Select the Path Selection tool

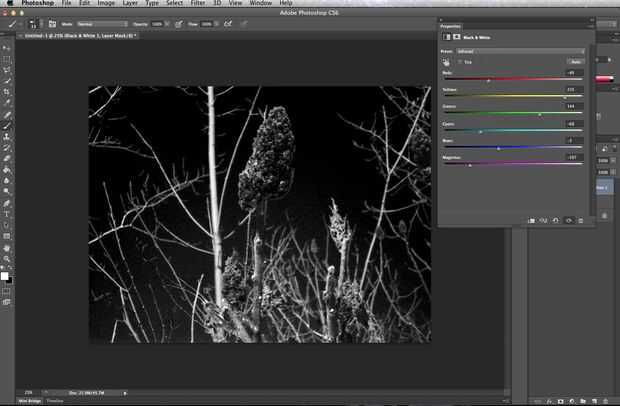pyautogui.click(x=6, y=225)
